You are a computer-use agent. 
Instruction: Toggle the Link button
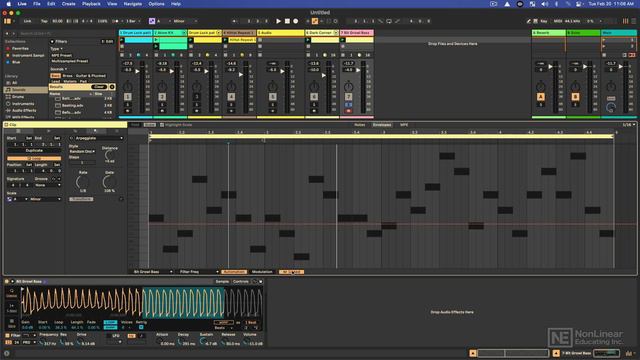pos(27,21)
